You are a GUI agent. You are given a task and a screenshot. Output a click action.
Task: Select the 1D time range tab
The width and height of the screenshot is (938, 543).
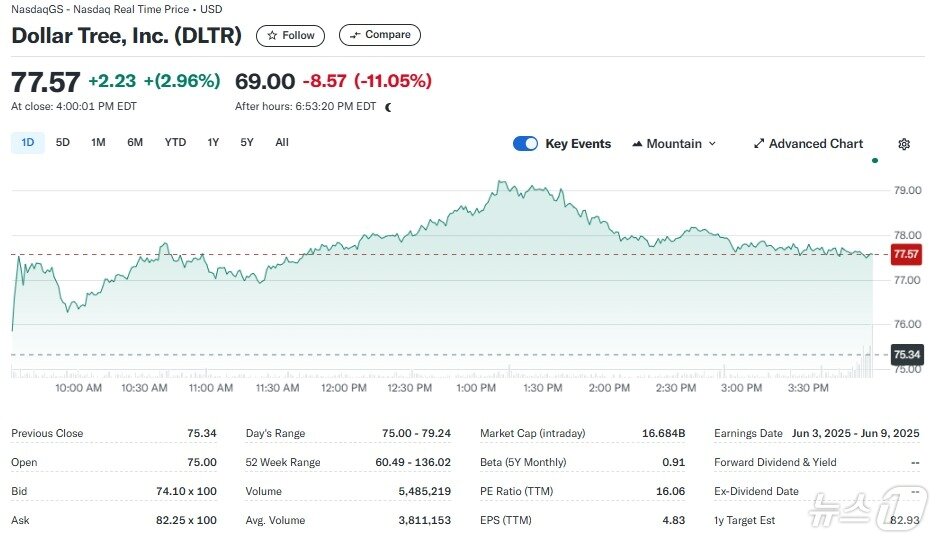[x=28, y=143]
